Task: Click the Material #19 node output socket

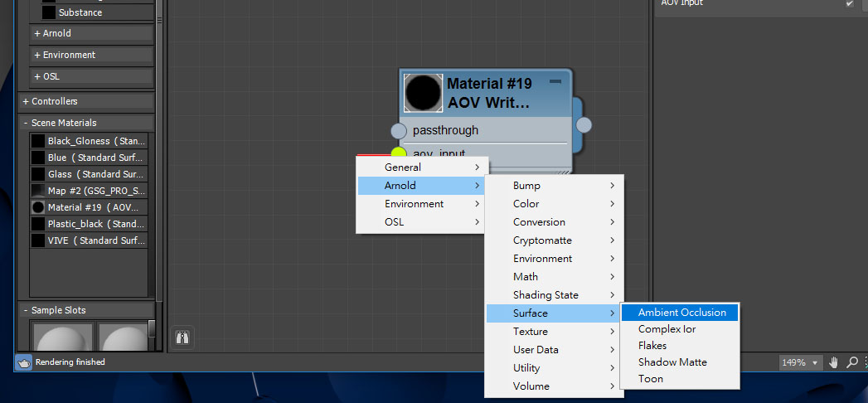Action: (x=584, y=124)
